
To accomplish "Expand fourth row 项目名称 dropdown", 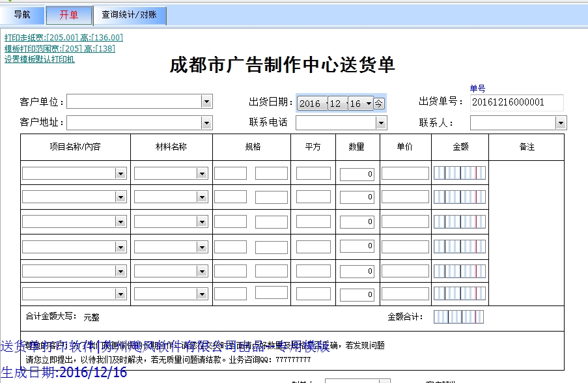I will pos(120,248).
